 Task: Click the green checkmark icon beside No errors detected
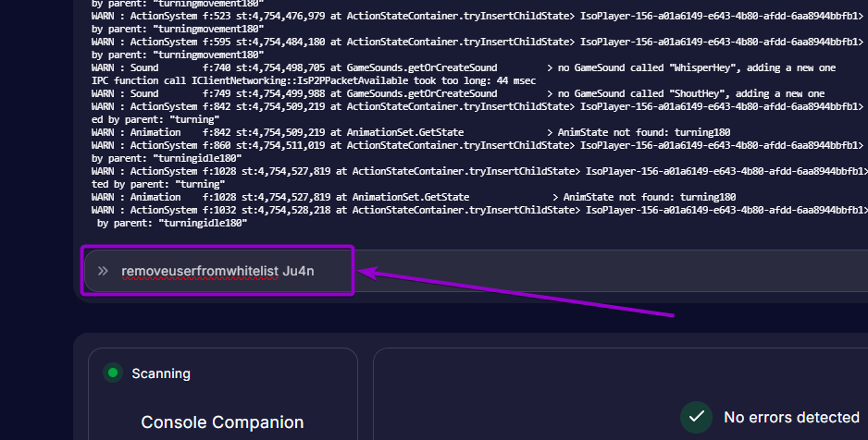click(x=697, y=417)
